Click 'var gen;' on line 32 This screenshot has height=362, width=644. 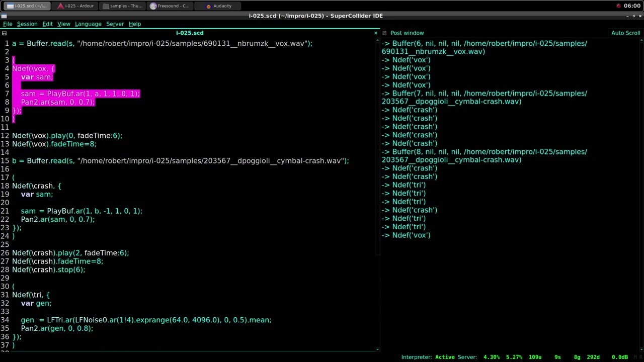click(x=36, y=303)
